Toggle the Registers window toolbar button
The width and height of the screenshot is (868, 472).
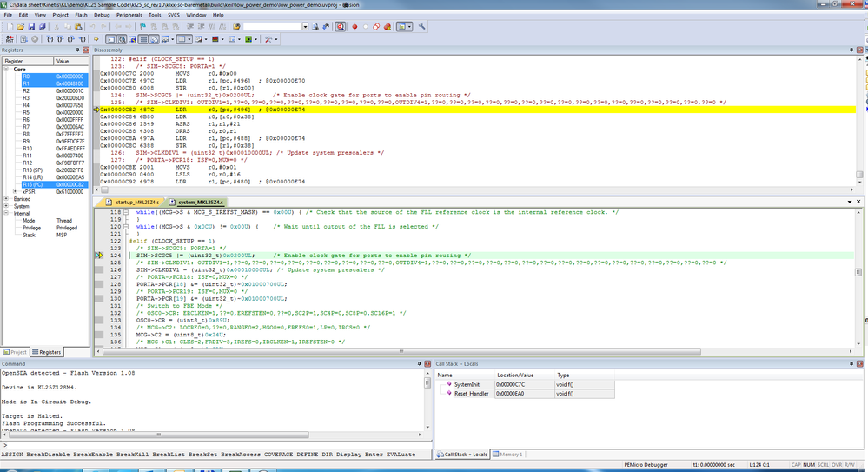142,39
